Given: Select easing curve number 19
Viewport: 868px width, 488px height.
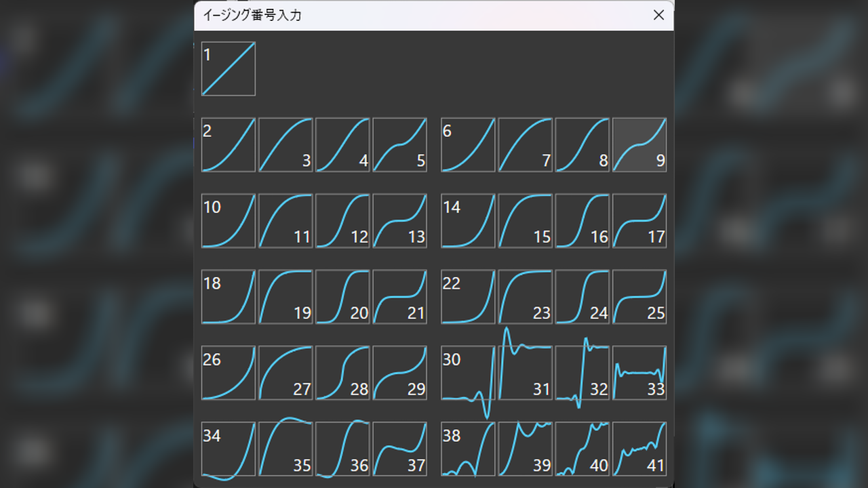Looking at the screenshot, I should pos(285,296).
